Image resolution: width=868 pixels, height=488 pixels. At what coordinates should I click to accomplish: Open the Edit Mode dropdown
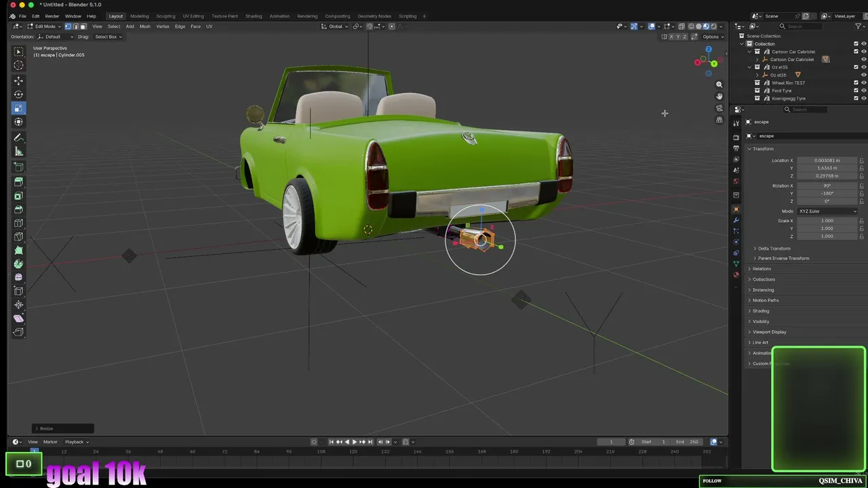[45, 26]
